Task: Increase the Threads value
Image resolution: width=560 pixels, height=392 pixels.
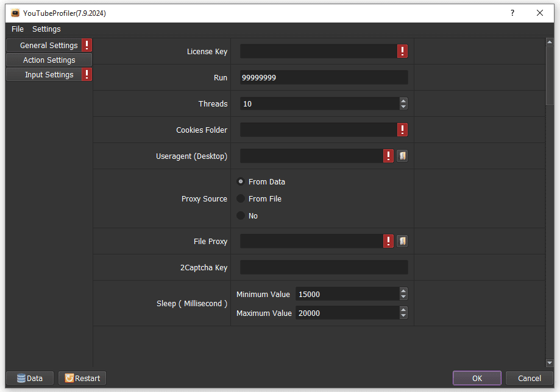Action: pos(403,101)
